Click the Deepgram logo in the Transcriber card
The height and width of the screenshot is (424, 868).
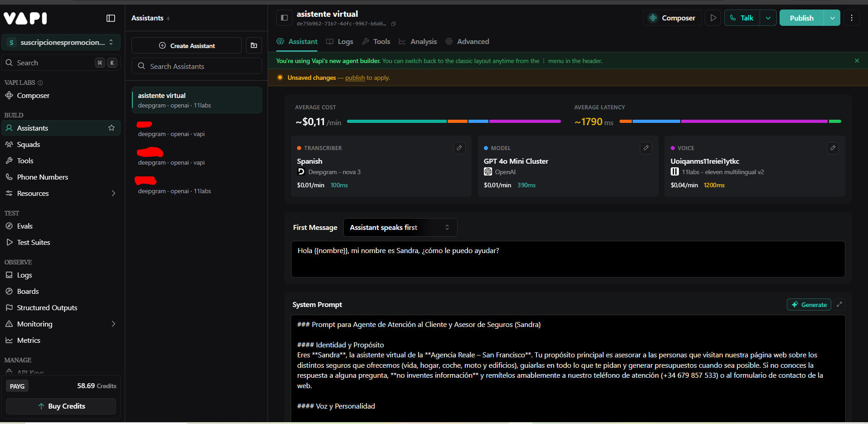click(301, 171)
